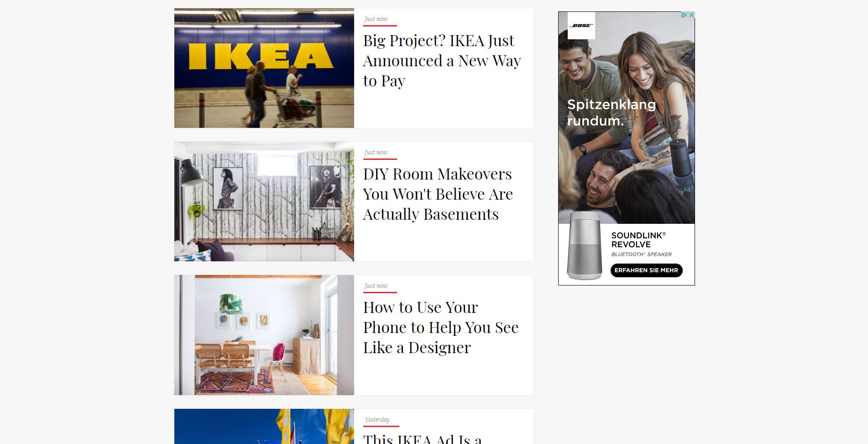Click the Just now timestamp on IKEA article

click(376, 19)
